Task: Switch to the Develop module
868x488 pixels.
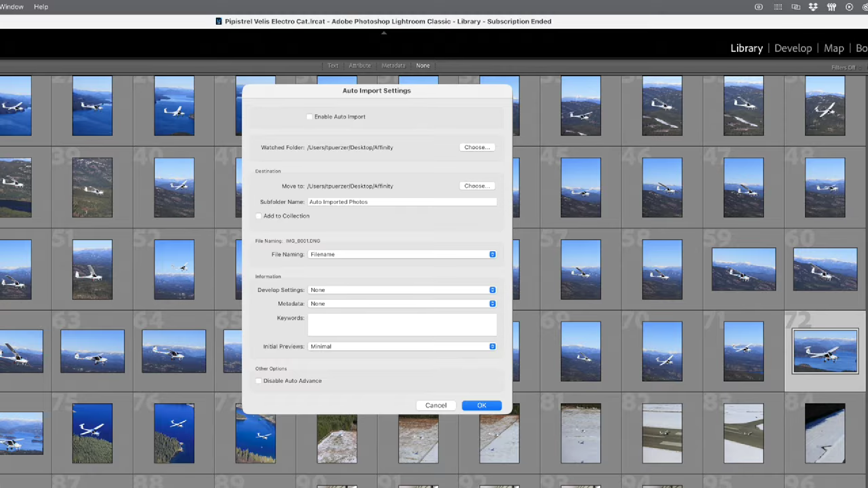Action: tap(793, 48)
